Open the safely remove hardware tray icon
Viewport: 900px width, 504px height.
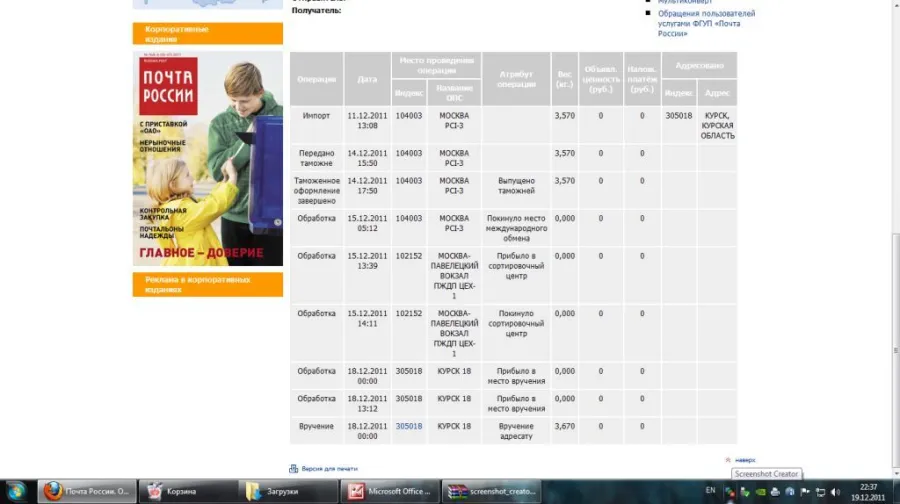coord(745,492)
